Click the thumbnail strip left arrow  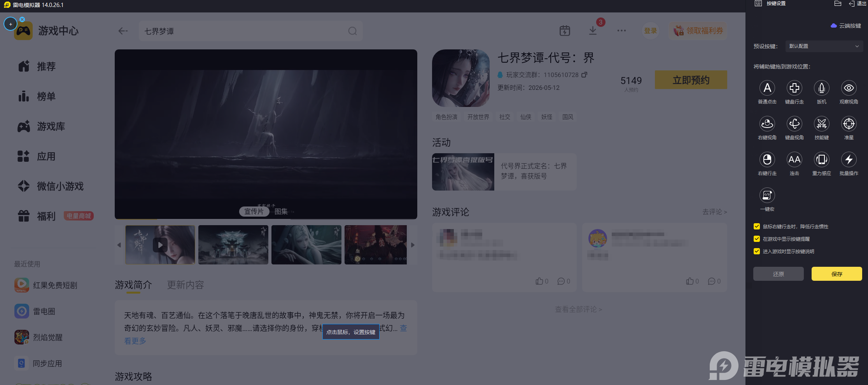tap(119, 245)
